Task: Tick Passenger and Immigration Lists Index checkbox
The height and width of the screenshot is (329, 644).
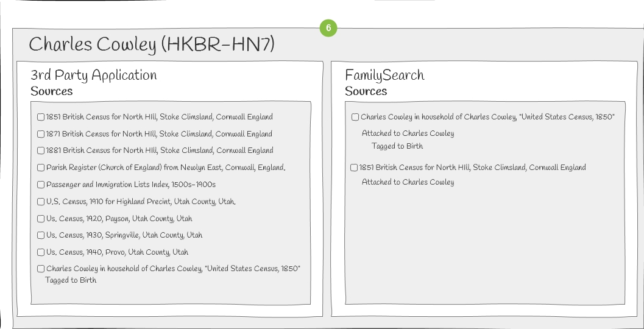Action: [x=41, y=185]
